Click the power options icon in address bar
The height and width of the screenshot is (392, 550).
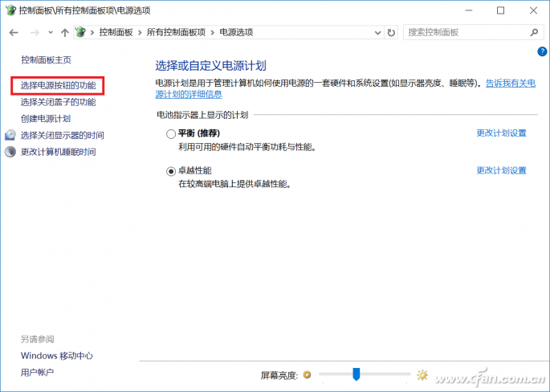tap(80, 32)
